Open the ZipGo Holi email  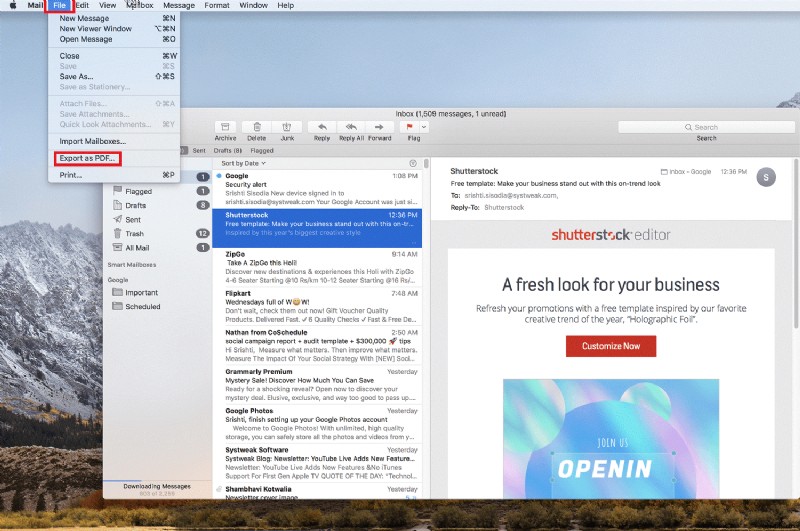317,267
